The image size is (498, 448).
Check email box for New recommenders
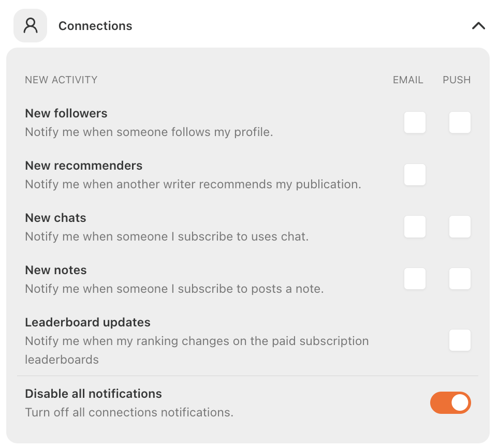pyautogui.click(x=415, y=174)
